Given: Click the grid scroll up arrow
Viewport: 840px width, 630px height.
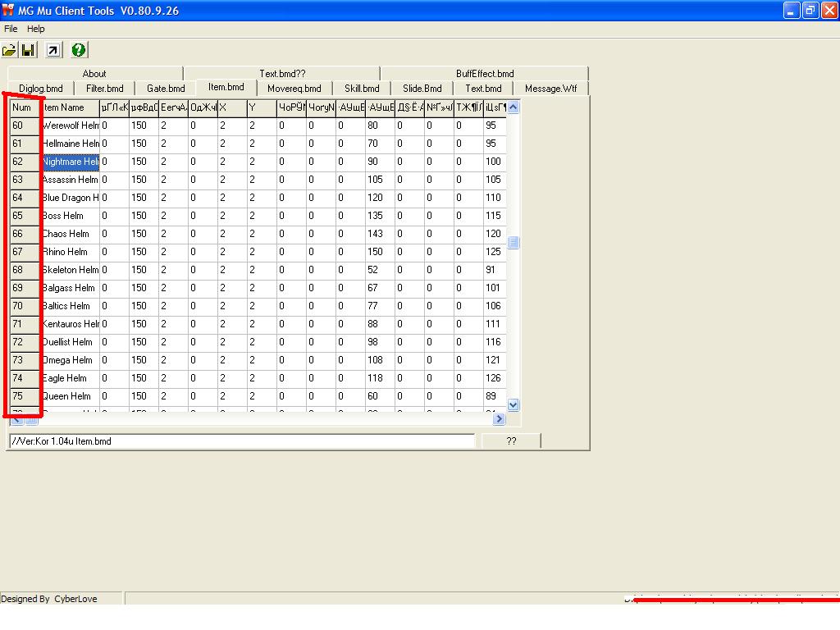Looking at the screenshot, I should 514,107.
